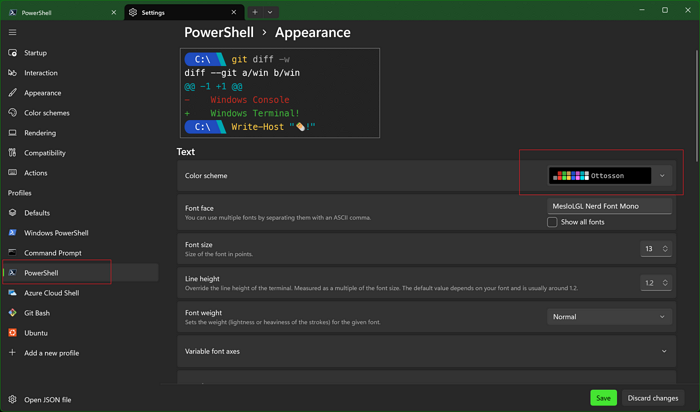Click the selected PowerShell profile icon

click(12, 272)
